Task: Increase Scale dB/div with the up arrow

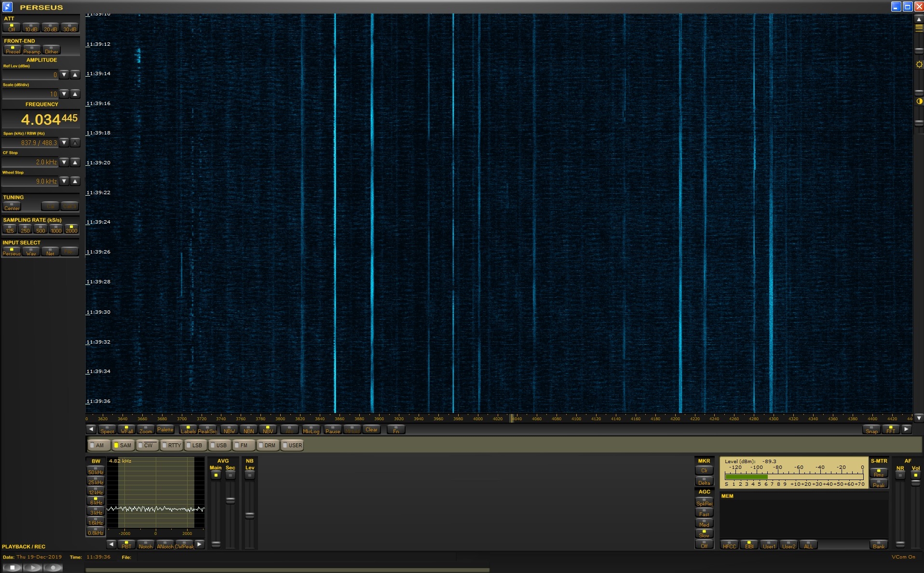Action: click(x=75, y=94)
